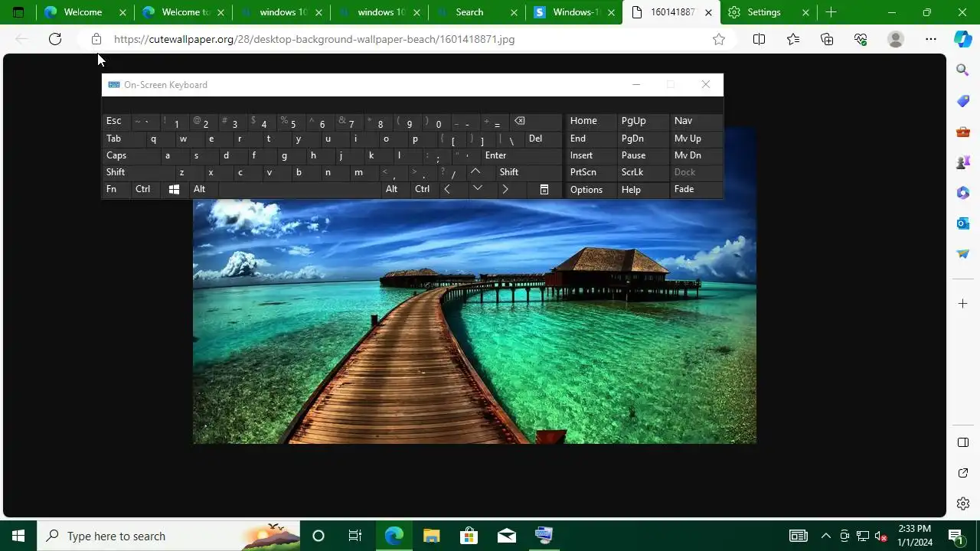Viewport: 980px width, 551px height.
Task: Click the Enter key on keyboard
Action: pos(521,155)
